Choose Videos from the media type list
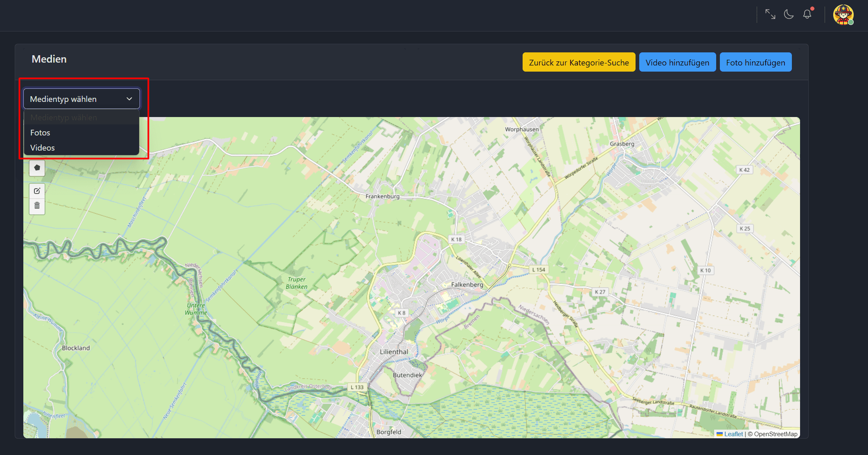This screenshot has height=455, width=868. [x=42, y=148]
